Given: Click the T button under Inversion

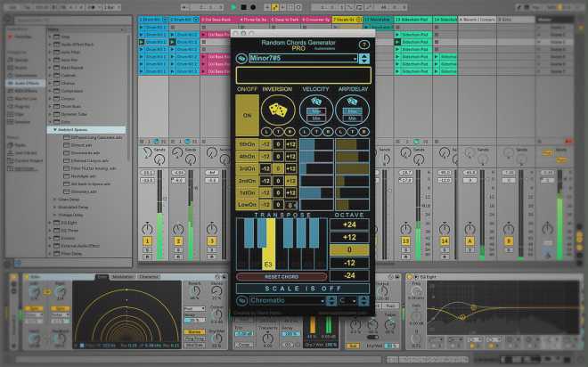Looking at the screenshot, I should click(278, 132).
